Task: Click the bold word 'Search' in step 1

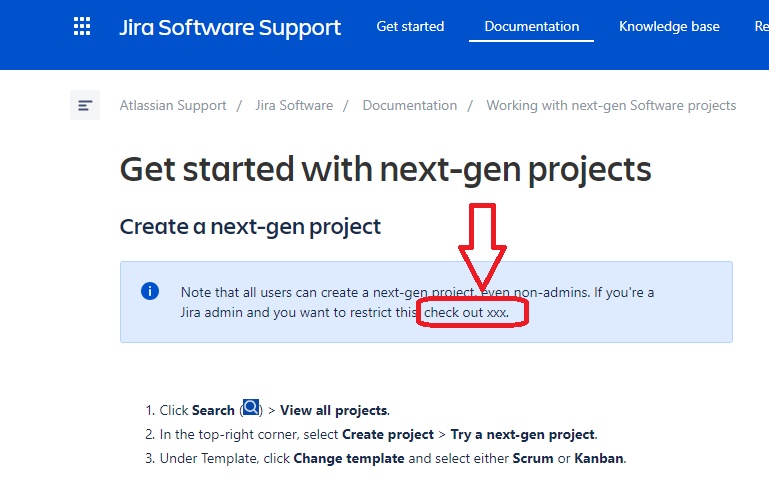Action: pos(213,410)
